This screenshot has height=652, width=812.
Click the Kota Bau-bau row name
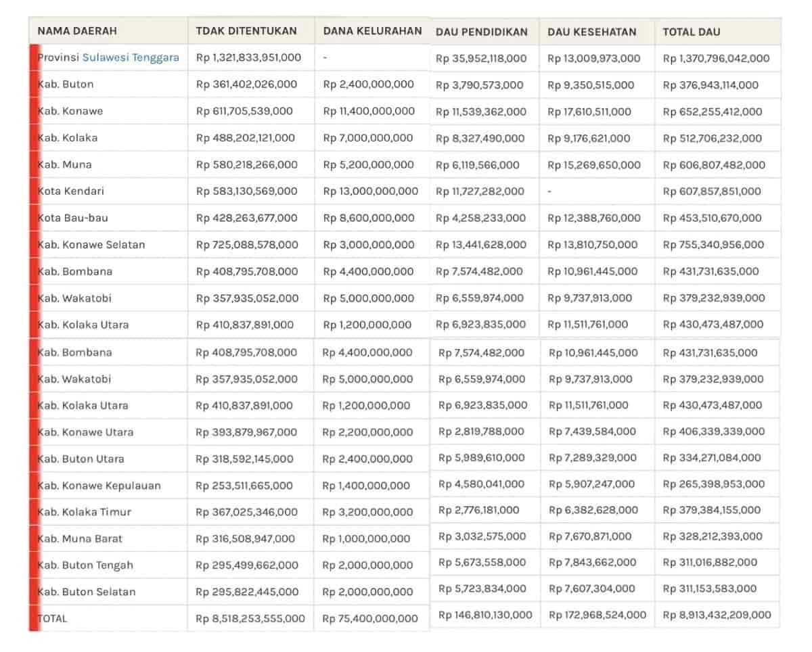tap(72, 218)
